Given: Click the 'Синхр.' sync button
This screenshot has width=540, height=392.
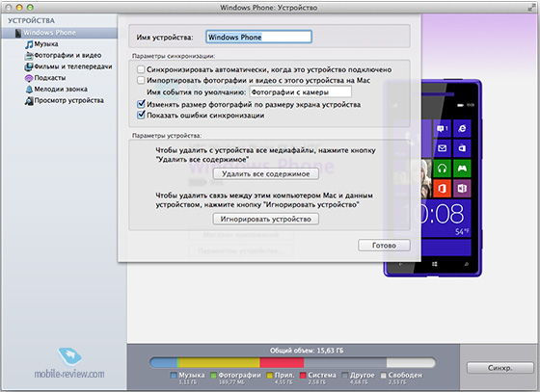Looking at the screenshot, I should tap(500, 368).
